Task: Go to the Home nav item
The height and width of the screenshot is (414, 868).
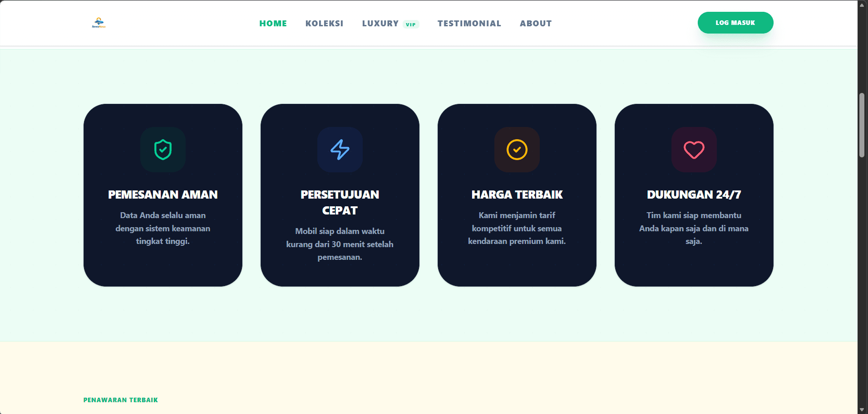Action: 273,24
